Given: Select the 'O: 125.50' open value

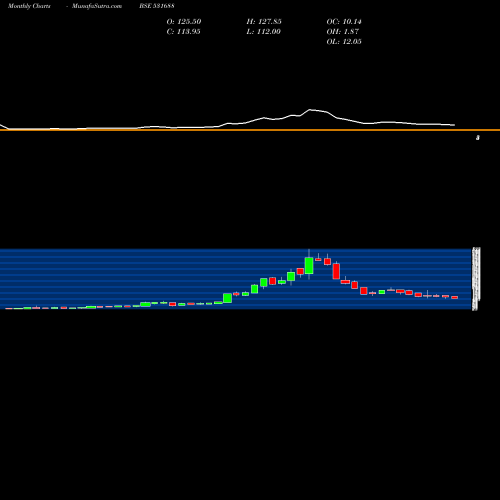Looking at the screenshot, I should [184, 22].
